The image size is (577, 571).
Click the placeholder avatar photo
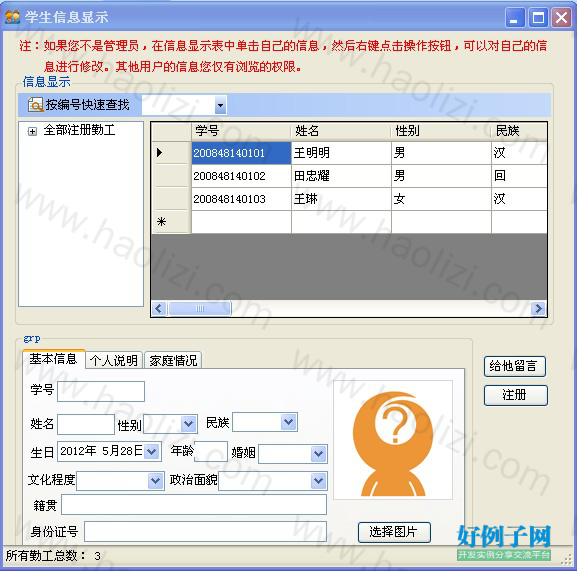click(393, 440)
